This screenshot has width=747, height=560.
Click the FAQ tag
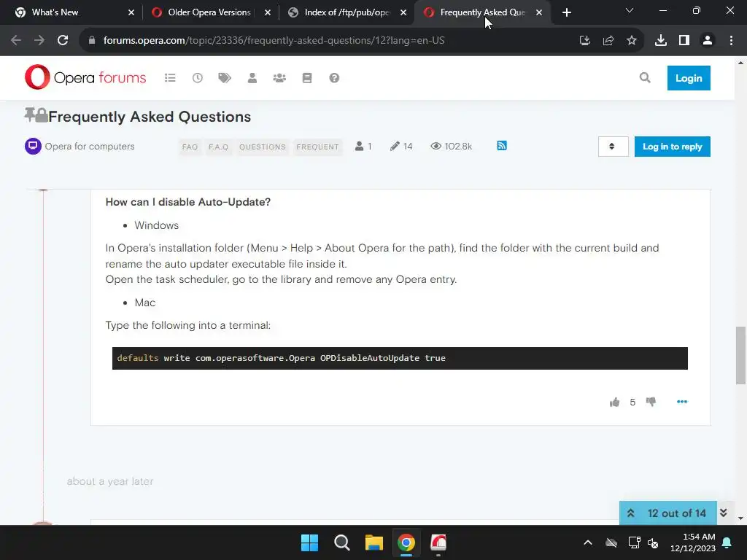[x=190, y=147]
